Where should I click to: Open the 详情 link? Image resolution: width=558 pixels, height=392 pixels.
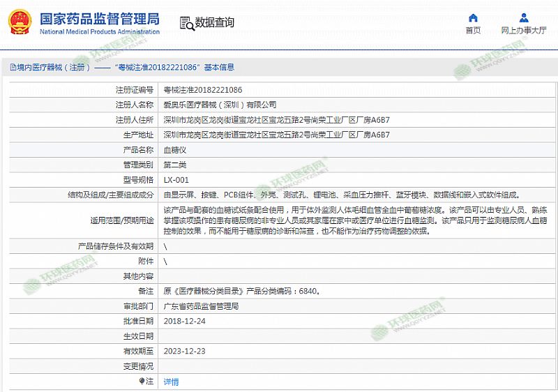pos(171,382)
